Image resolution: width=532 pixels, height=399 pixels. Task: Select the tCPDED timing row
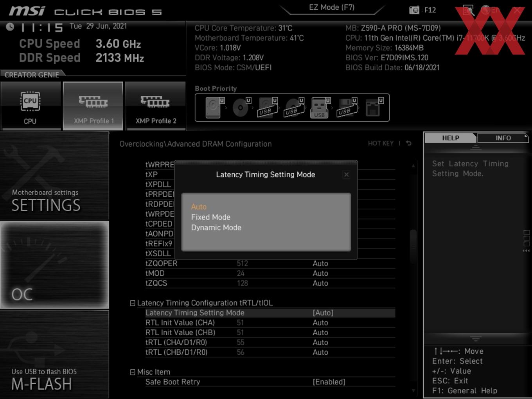pos(159,224)
